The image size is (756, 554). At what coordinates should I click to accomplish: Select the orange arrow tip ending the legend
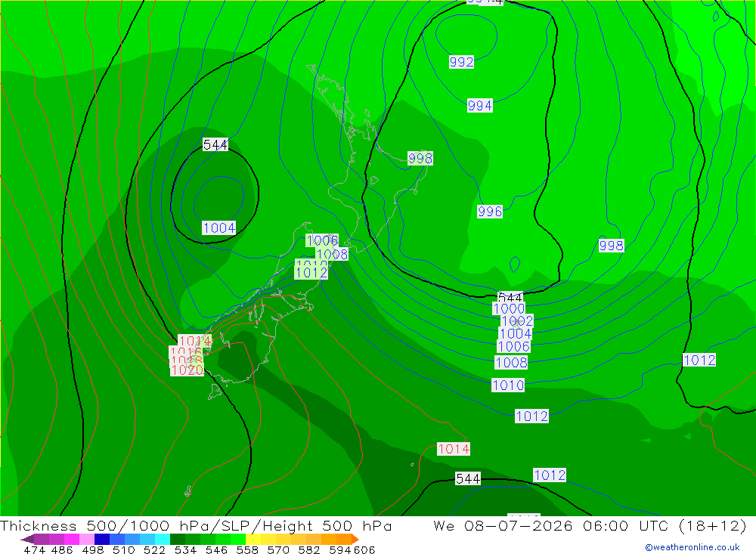[355, 539]
